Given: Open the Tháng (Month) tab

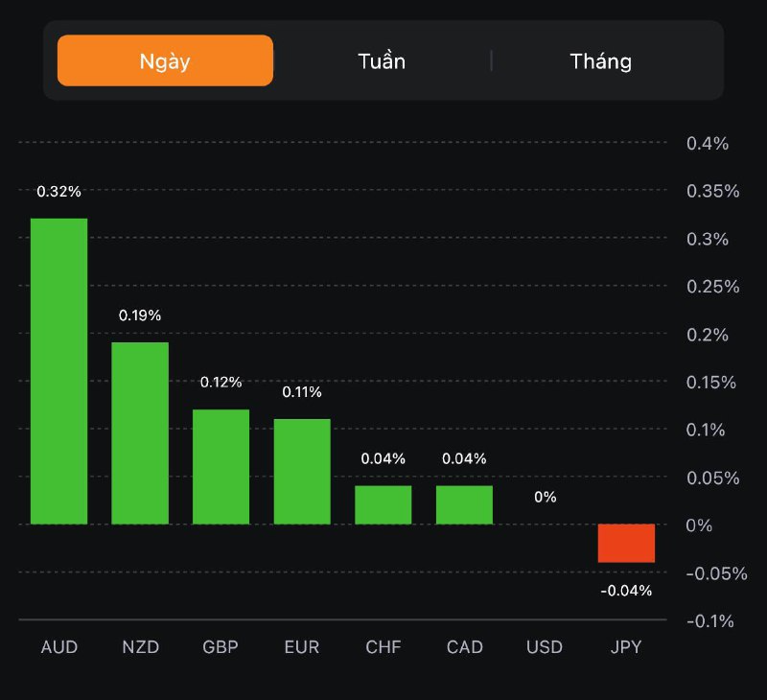Looking at the screenshot, I should pos(601,61).
